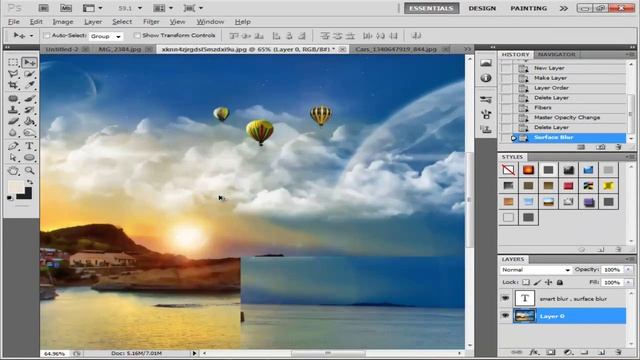
Task: Select the Horizontal Type tool
Action: click(x=29, y=146)
